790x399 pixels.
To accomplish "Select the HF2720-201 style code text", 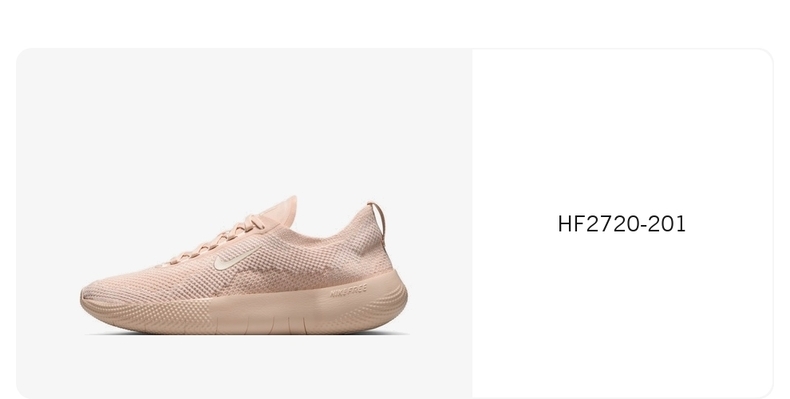I will [x=622, y=224].
